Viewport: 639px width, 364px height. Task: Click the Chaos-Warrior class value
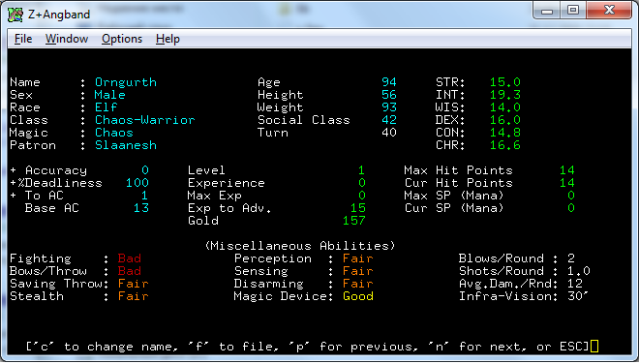(145, 120)
